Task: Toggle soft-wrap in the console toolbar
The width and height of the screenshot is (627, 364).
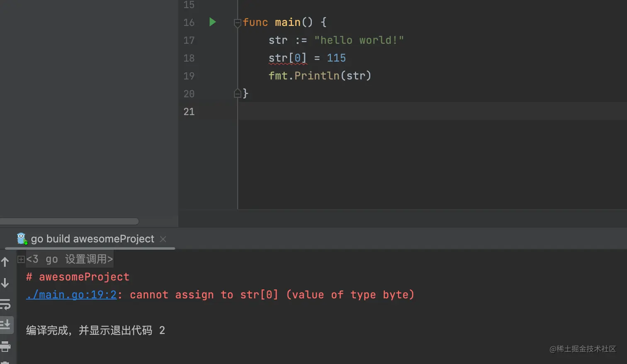Action: tap(5, 305)
